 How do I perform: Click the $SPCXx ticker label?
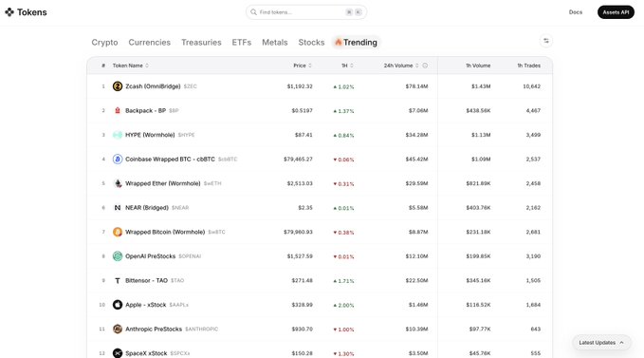(180, 353)
